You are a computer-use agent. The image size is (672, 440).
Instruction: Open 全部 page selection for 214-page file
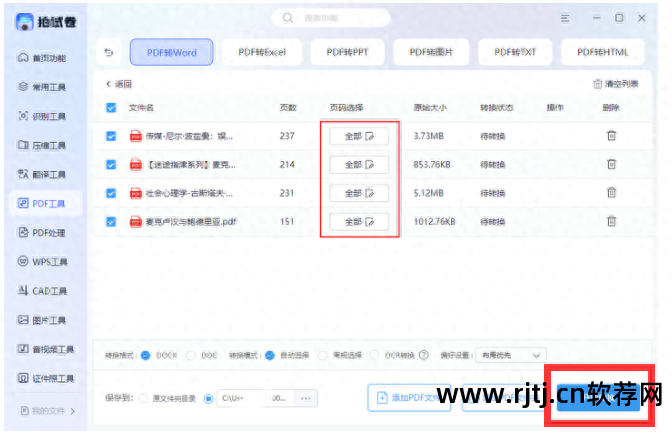[359, 165]
